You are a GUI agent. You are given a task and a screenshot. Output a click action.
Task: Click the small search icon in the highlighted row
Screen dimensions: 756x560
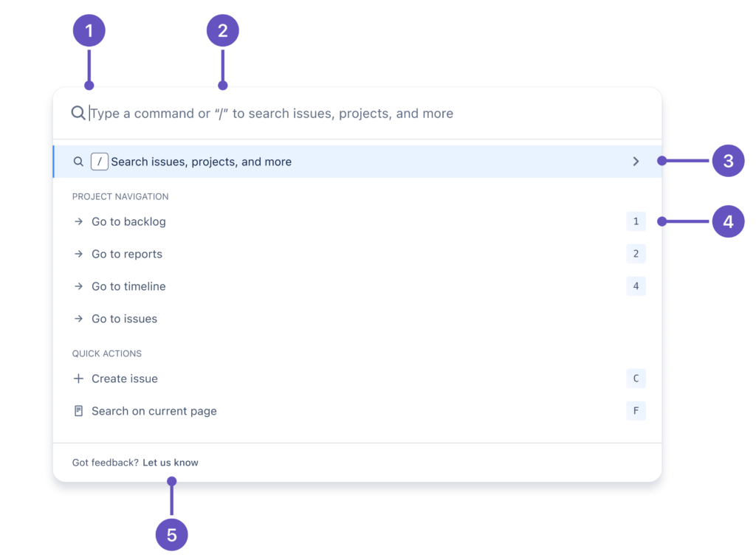78,161
